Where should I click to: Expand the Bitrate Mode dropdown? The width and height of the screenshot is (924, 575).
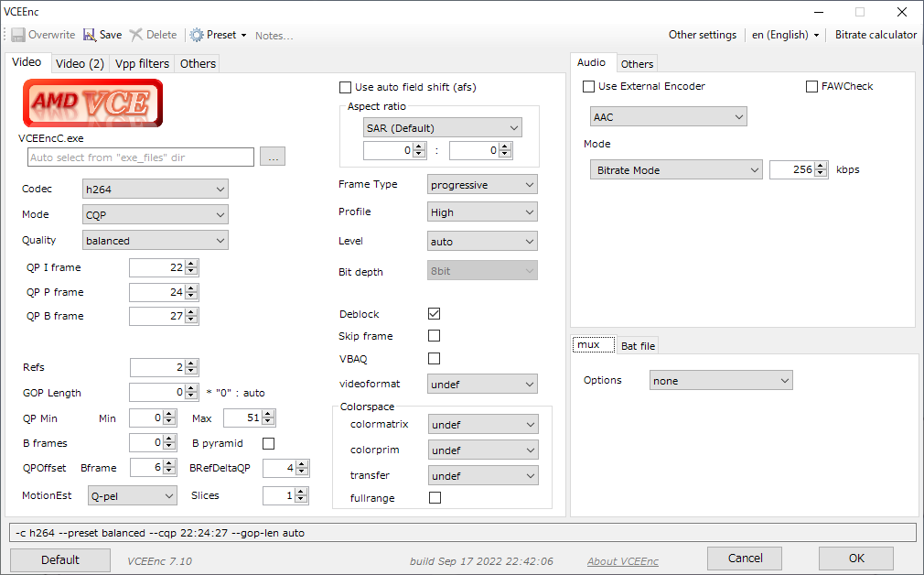[676, 170]
